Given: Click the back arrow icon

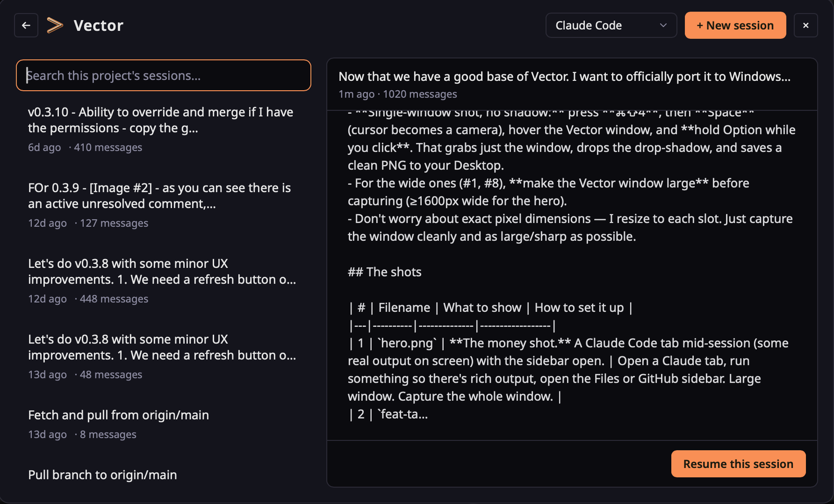Looking at the screenshot, I should click(x=26, y=25).
